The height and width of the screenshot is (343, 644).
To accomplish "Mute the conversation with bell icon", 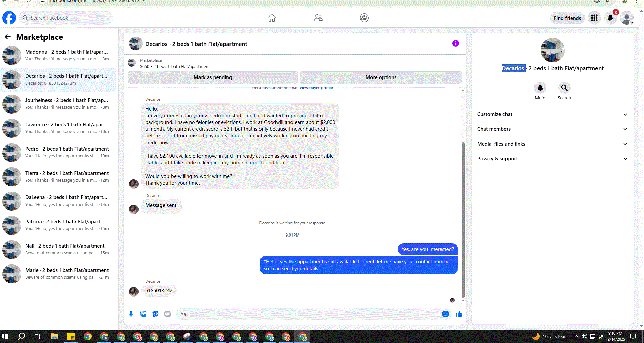I will (540, 88).
